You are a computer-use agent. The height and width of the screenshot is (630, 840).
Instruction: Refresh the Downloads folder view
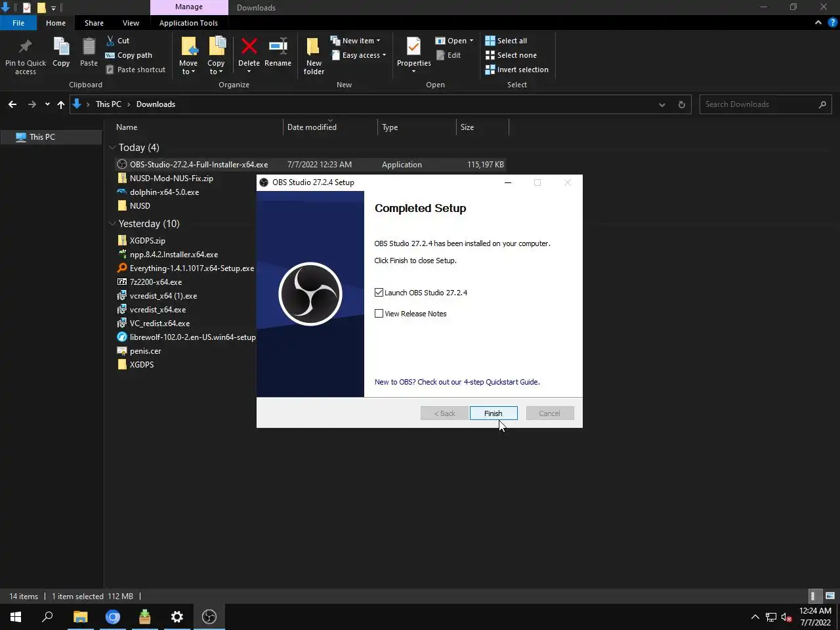[681, 104]
